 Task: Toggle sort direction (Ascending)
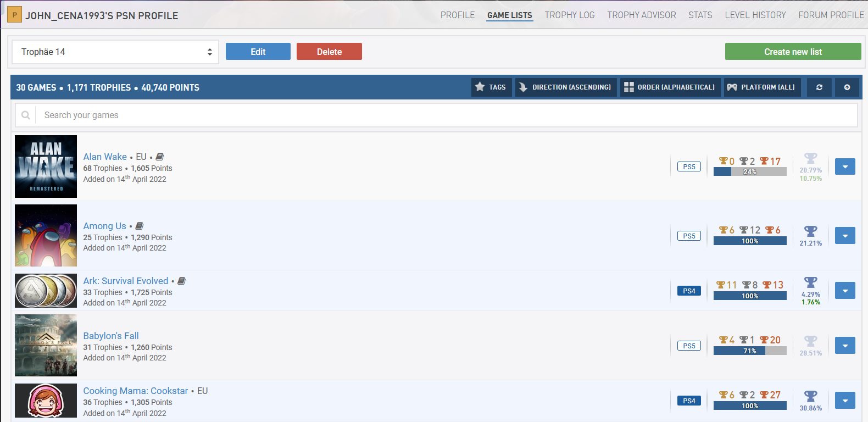[565, 87]
